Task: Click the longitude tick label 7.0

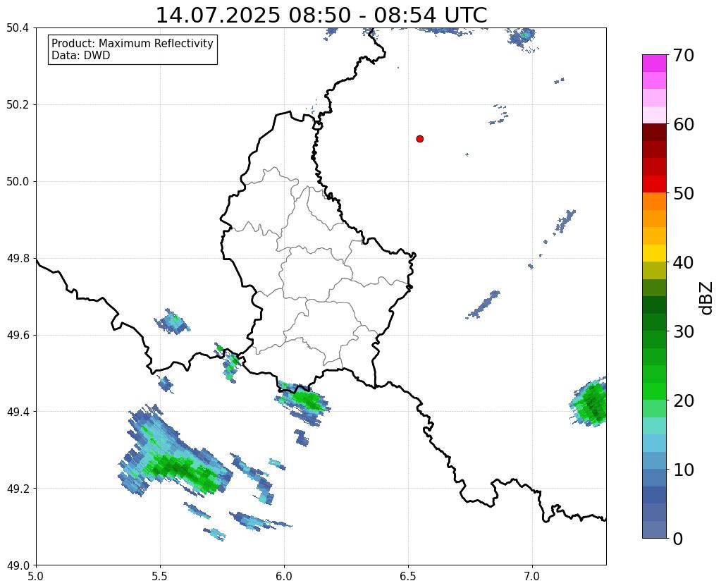Action: pyautogui.click(x=533, y=576)
